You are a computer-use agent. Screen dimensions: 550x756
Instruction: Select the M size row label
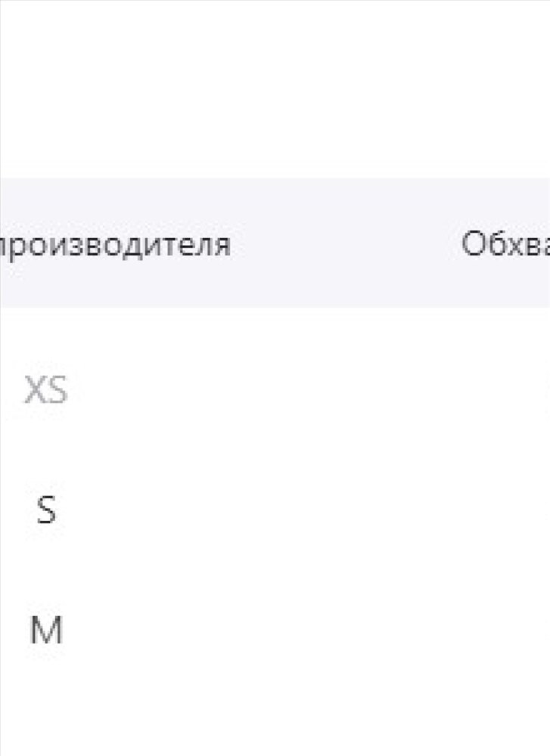point(46,631)
